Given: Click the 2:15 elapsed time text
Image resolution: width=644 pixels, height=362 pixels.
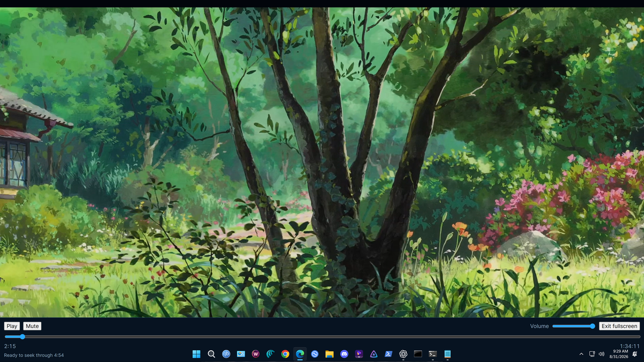Looking at the screenshot, I should point(10,346).
